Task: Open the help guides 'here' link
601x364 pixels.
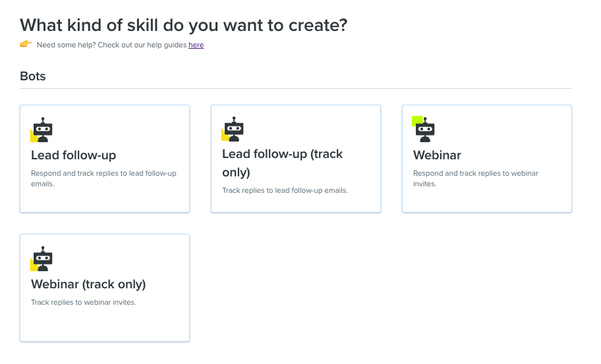Action: click(x=196, y=45)
